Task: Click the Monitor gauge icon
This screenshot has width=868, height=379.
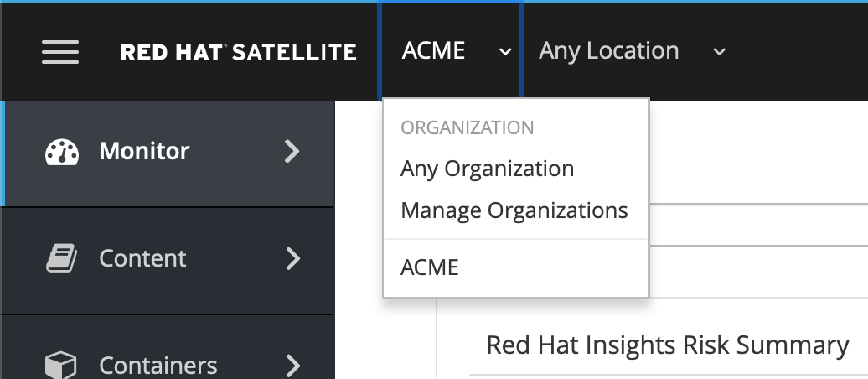Action: (62, 151)
